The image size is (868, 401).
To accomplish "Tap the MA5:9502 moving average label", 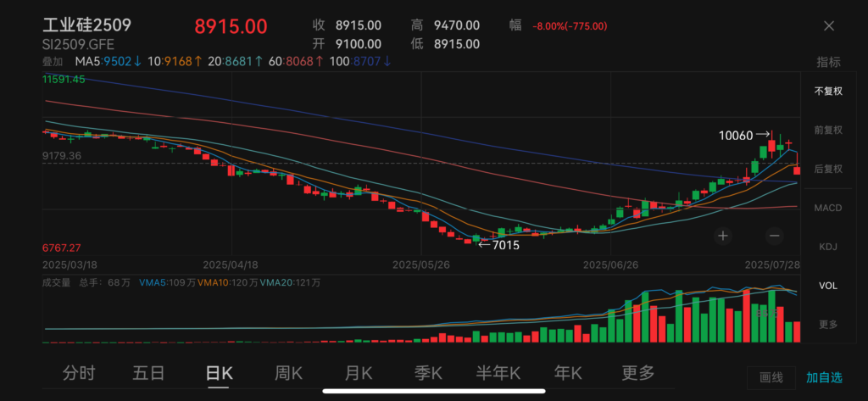I will 108,62.
